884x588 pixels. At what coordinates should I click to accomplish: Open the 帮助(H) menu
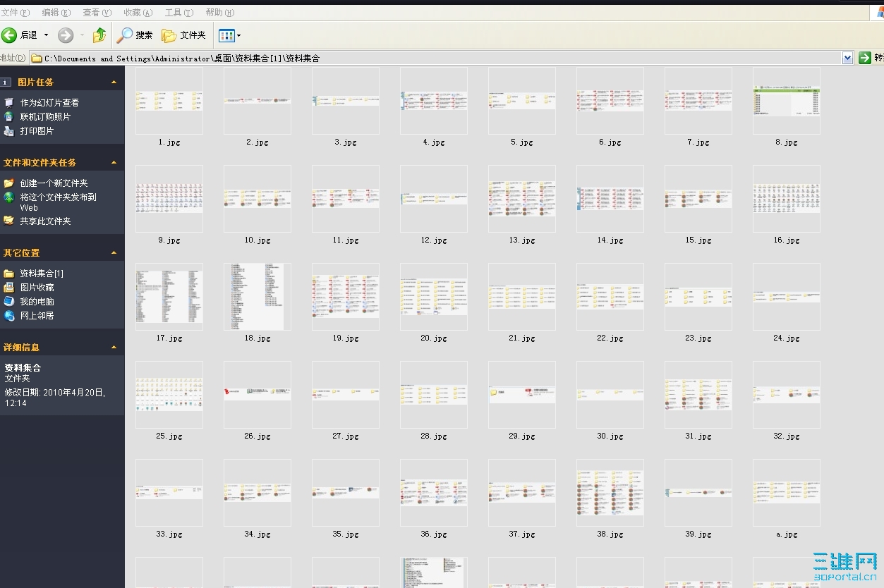point(220,13)
